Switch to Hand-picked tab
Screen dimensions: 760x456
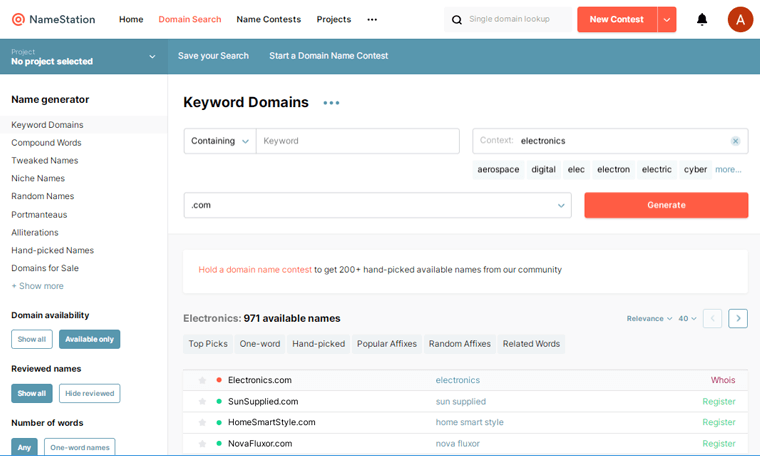[318, 344]
